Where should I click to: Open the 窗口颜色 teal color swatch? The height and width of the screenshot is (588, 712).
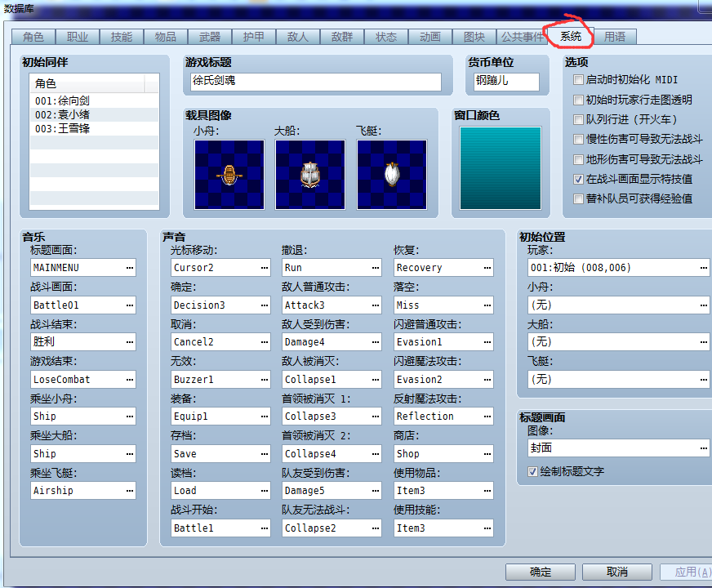tap(501, 168)
